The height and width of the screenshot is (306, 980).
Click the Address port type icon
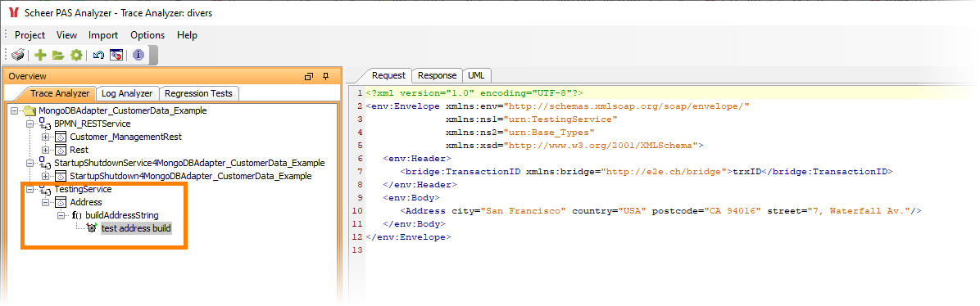pyautogui.click(x=61, y=202)
